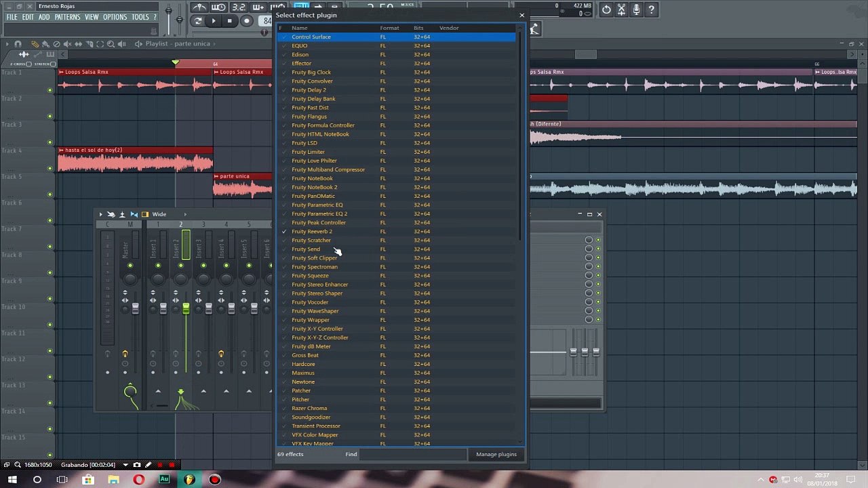Screen dimensions: 868x488
Task: Open the help question mark icon in the top toolbar
Action: [x=651, y=9]
